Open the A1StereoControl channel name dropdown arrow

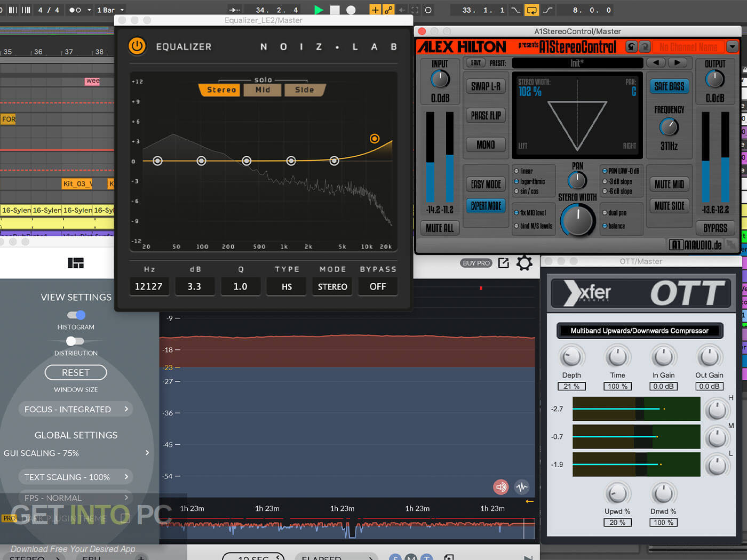[733, 47]
